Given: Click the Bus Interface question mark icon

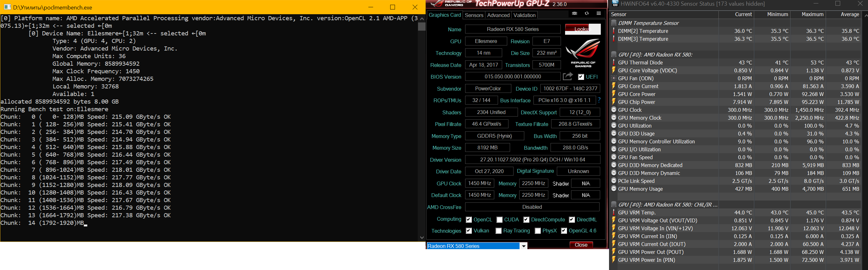Looking at the screenshot, I should tap(599, 100).
